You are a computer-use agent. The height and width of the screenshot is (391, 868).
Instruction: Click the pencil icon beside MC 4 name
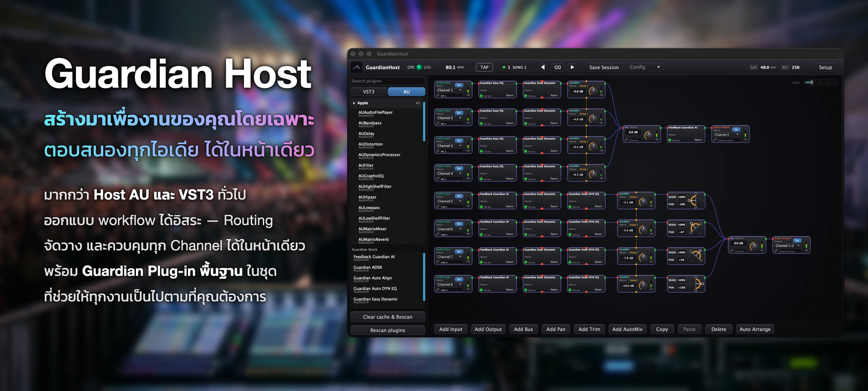click(438, 179)
